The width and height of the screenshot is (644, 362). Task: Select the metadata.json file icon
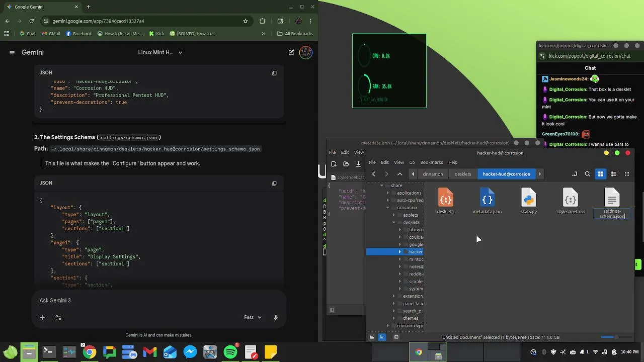487,197
